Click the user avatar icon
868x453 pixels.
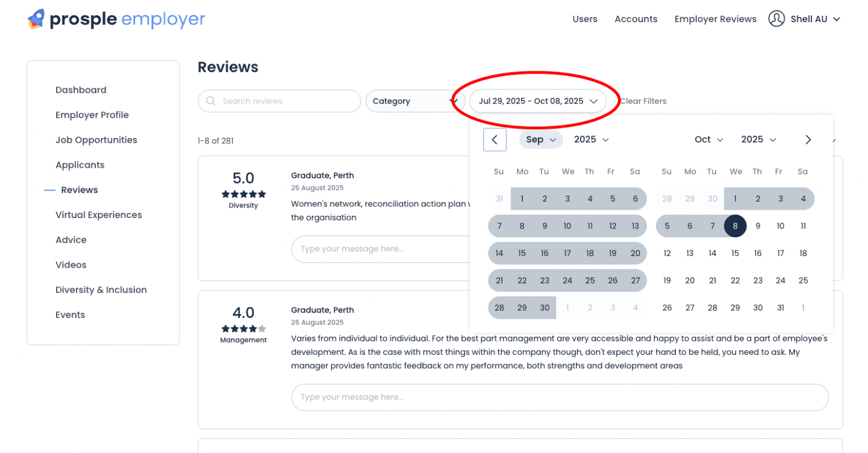tap(776, 19)
